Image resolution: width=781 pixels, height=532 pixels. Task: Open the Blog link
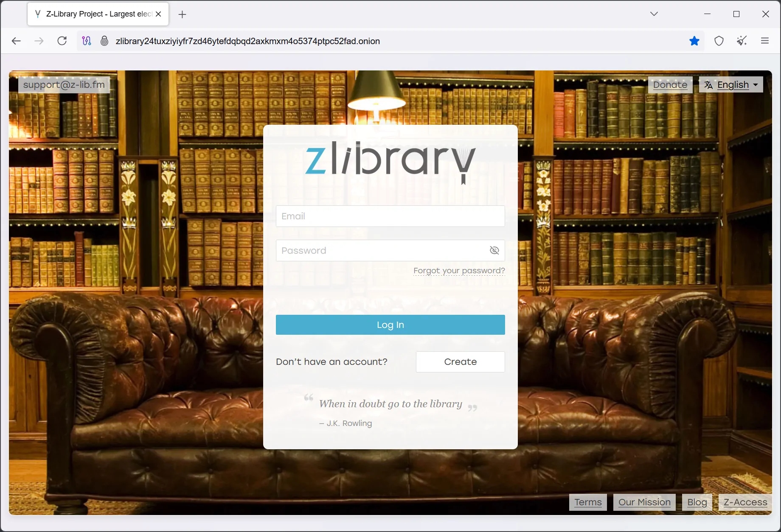pos(697,502)
